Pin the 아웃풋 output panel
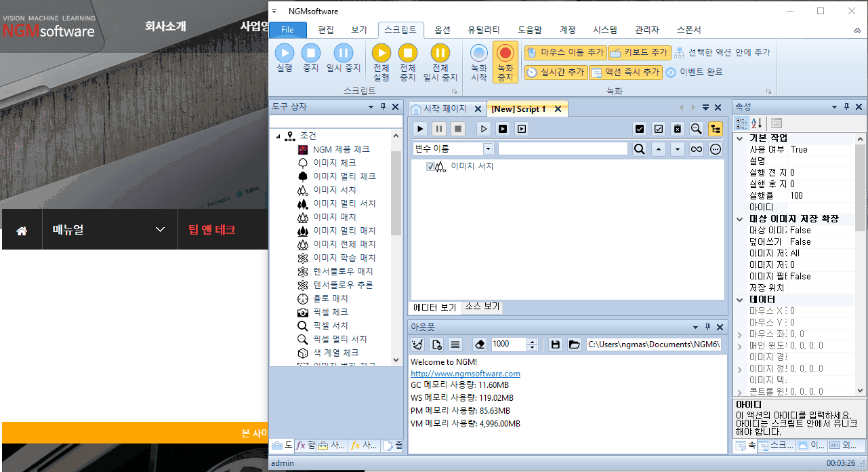Viewport: 868px width, 472px height. pos(707,326)
